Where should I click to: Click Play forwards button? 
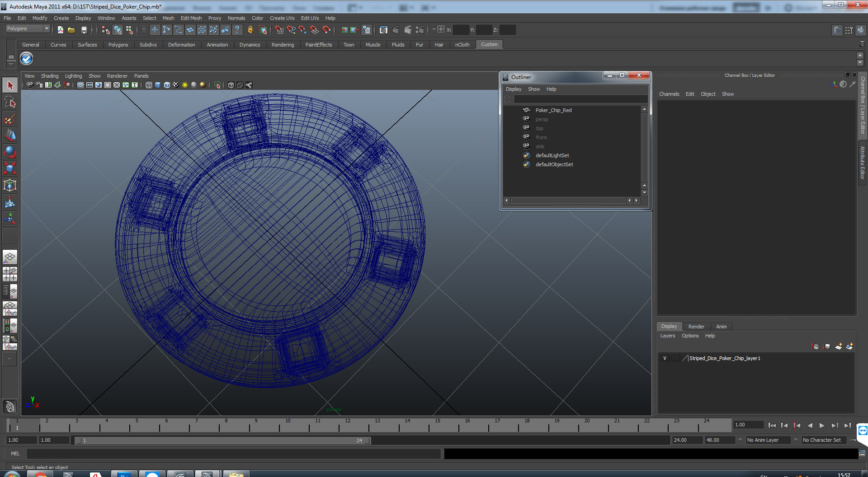point(822,426)
